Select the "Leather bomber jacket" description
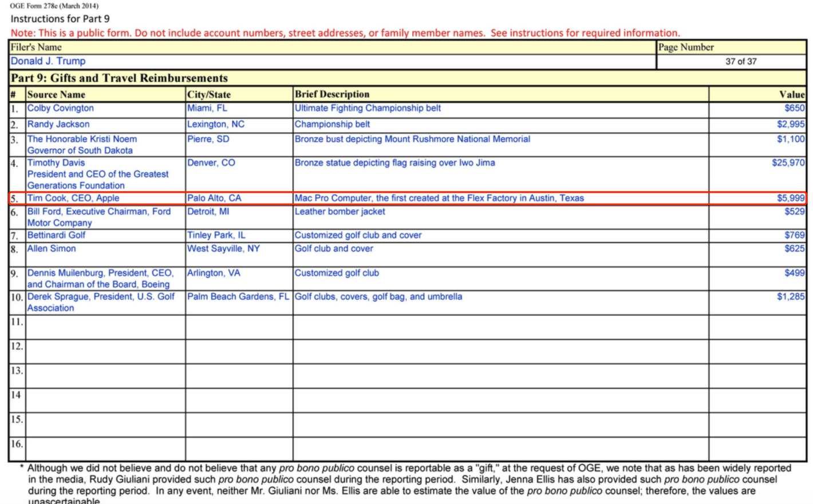This screenshot has width=813, height=504. 340,212
